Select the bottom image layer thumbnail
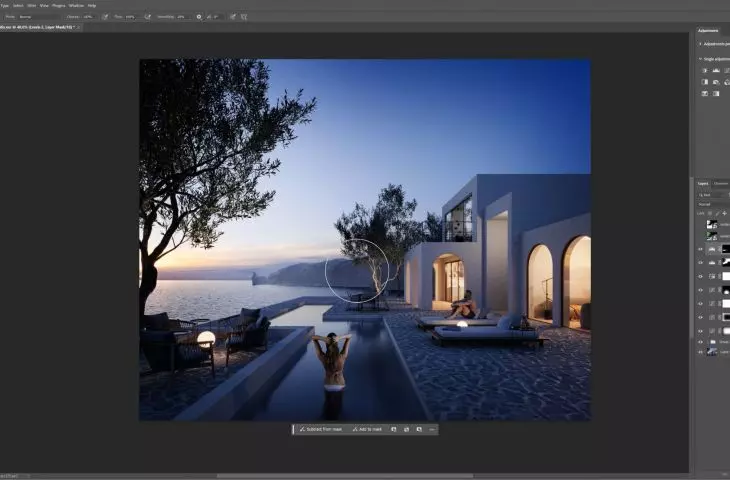Screen dimensions: 730x480 (x=712, y=352)
